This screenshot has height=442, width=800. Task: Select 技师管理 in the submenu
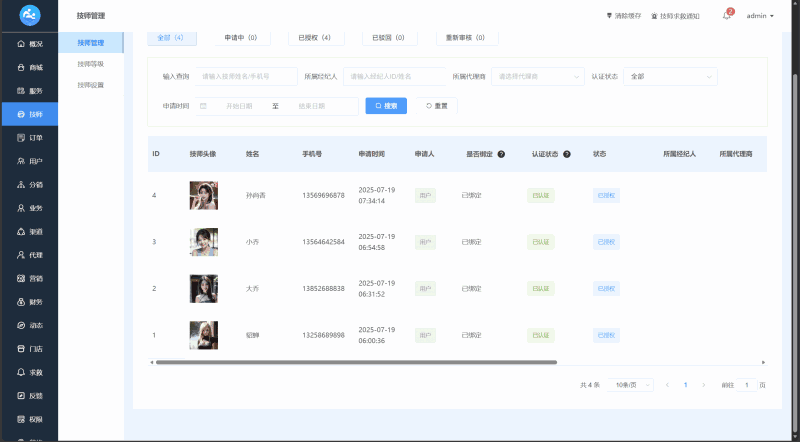tap(91, 43)
